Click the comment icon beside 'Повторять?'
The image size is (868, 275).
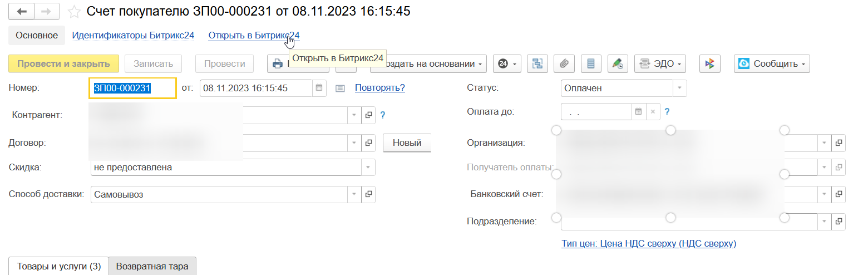pyautogui.click(x=341, y=88)
